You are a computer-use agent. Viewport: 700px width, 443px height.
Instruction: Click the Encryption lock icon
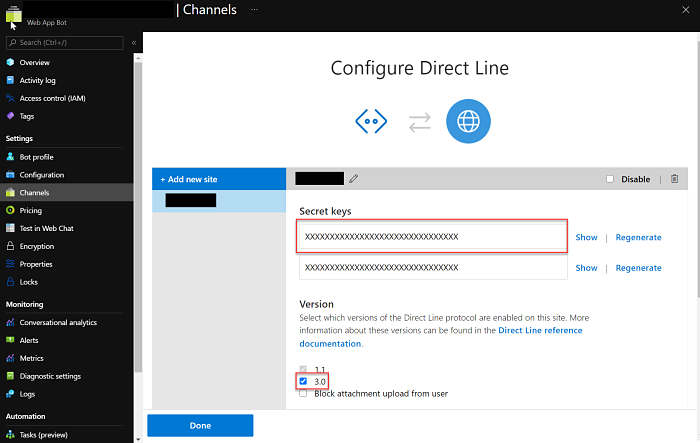pos(10,246)
